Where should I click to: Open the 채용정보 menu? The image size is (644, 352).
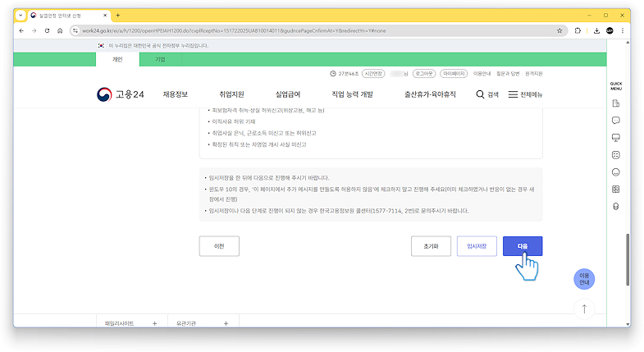coord(176,94)
